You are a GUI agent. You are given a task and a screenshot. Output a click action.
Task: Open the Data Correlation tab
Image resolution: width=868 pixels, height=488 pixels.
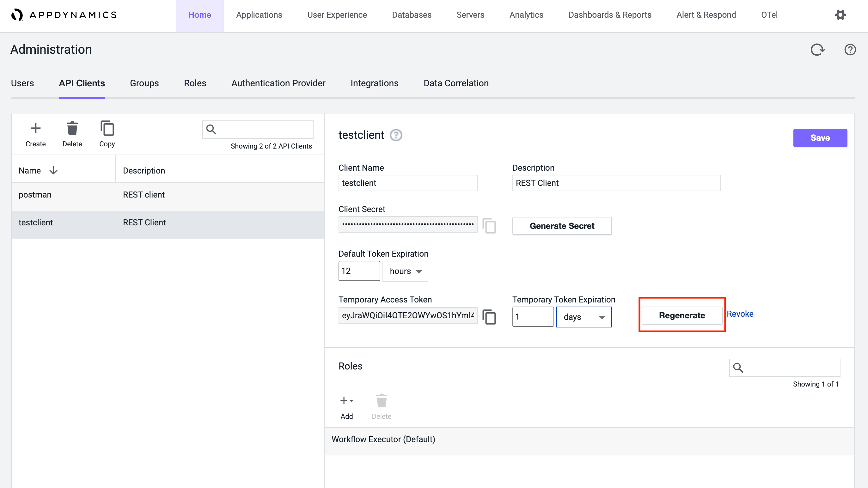[x=456, y=83]
